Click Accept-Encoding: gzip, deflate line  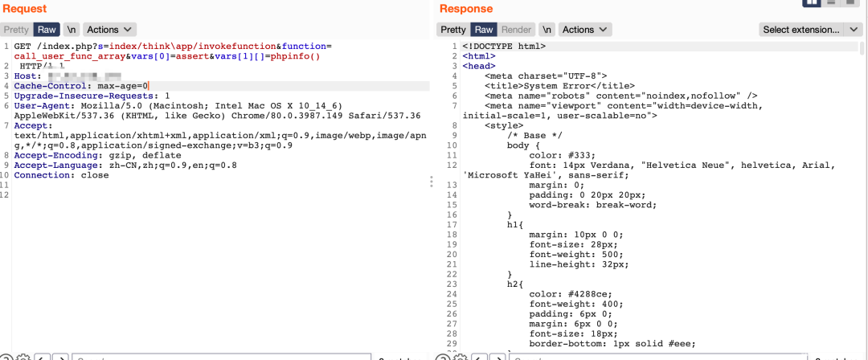point(97,156)
